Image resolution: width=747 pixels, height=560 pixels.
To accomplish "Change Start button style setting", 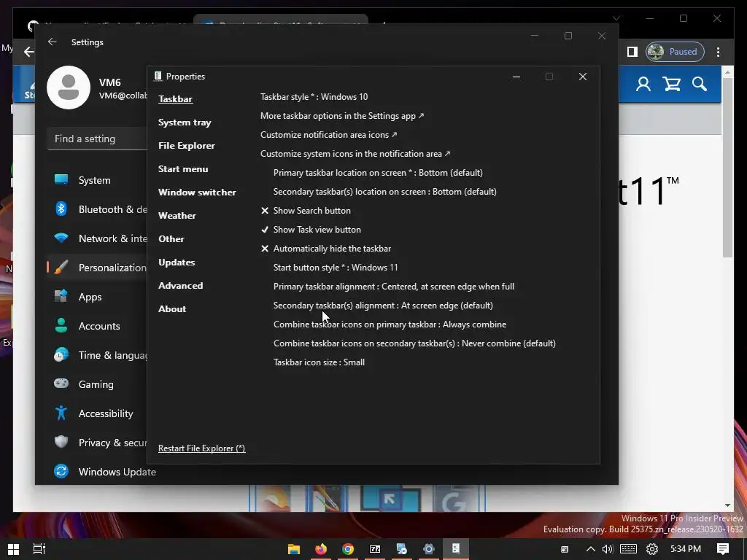I will 336,267.
